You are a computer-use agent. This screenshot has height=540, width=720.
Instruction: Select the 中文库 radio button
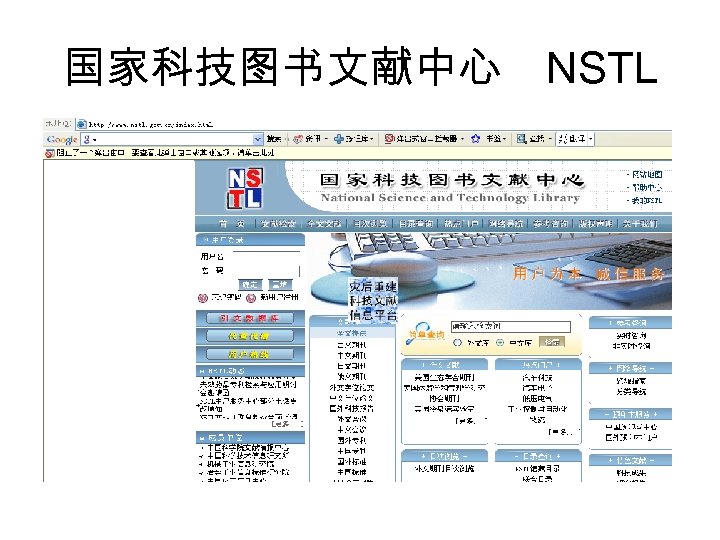pyautogui.click(x=500, y=343)
